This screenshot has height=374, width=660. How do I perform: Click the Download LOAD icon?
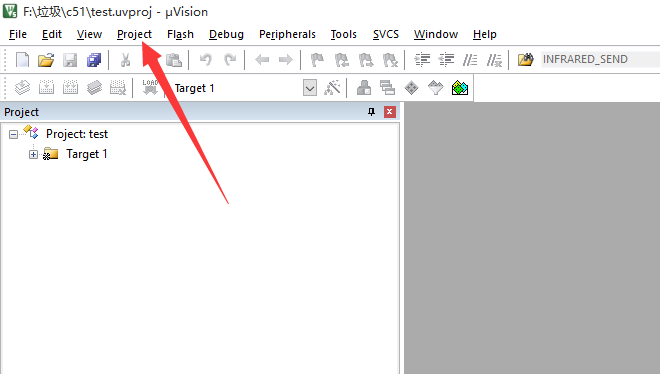coord(149,88)
